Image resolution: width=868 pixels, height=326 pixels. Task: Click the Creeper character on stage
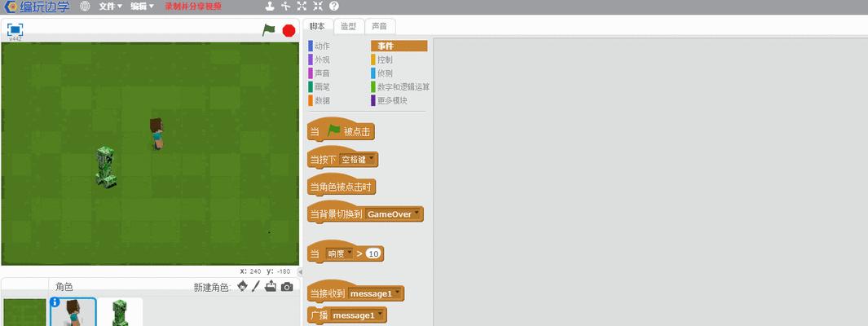point(106,166)
